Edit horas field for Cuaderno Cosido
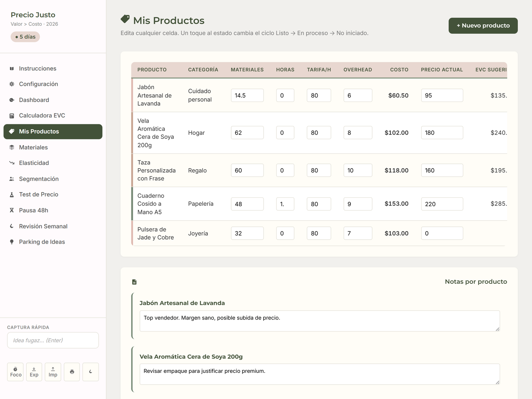532x399 pixels. pos(285,204)
